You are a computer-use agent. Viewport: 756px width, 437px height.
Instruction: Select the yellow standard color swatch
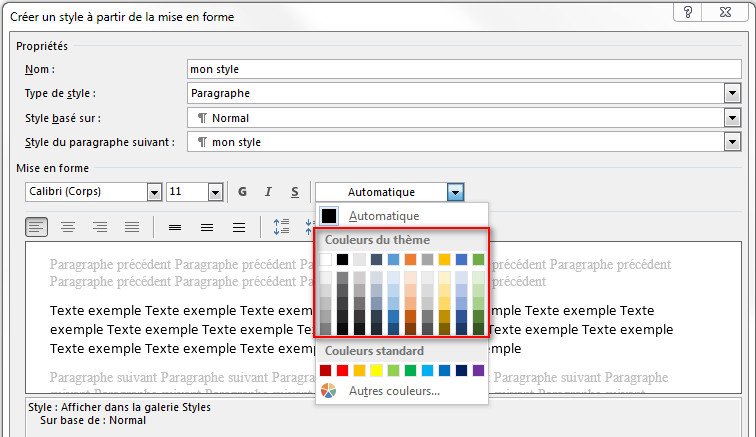point(376,371)
